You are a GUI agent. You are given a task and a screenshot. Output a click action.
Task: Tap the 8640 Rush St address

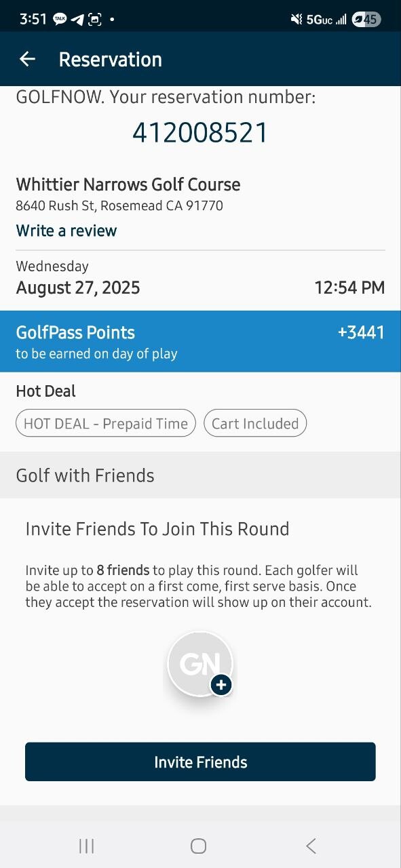[x=119, y=205]
